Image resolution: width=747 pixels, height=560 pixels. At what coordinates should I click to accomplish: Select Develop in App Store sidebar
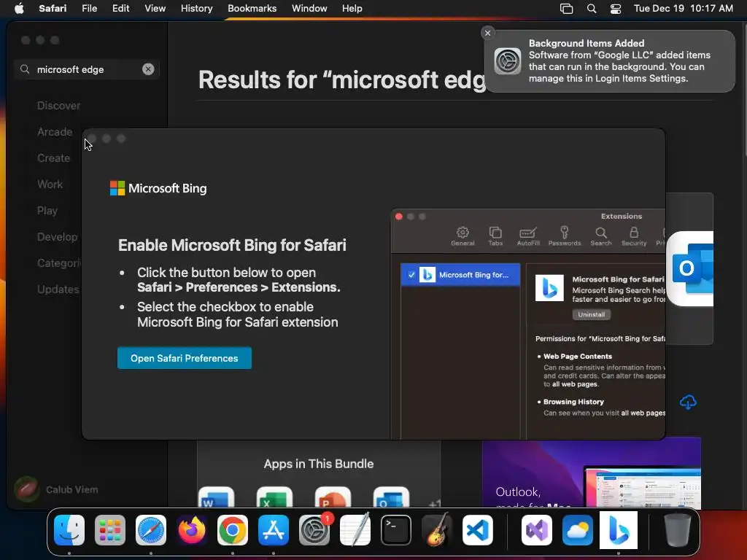57,237
